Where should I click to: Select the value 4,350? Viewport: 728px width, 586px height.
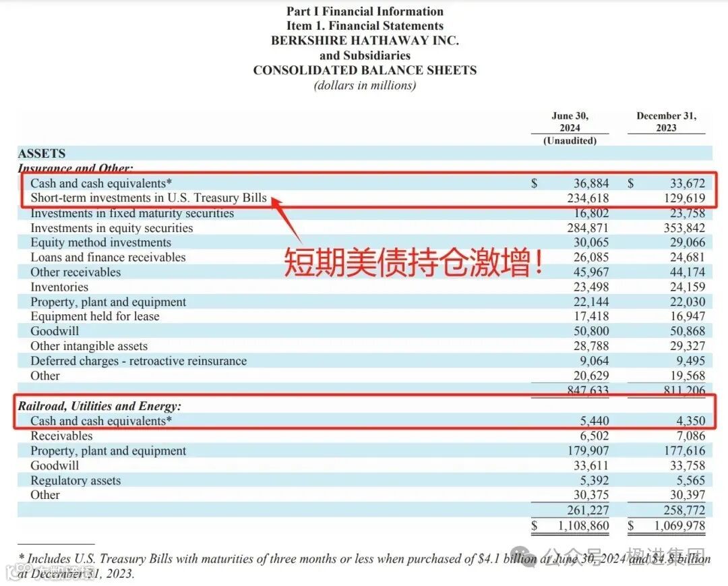tap(691, 421)
